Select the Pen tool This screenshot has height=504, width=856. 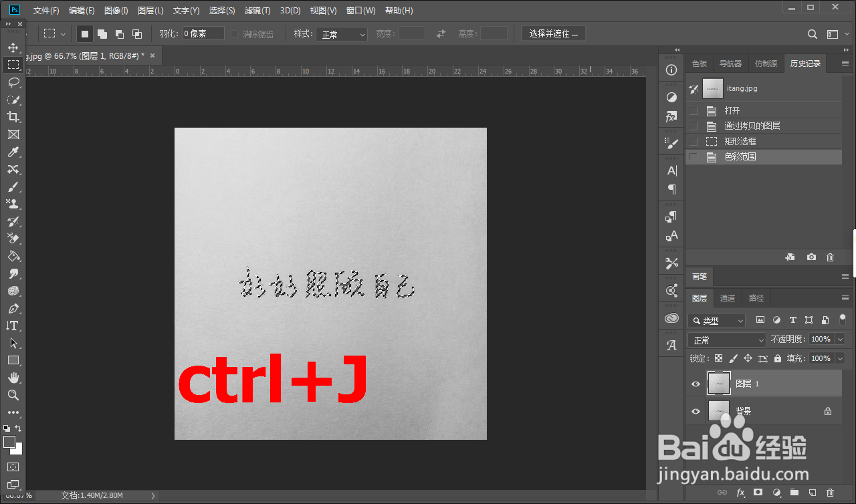(13, 308)
